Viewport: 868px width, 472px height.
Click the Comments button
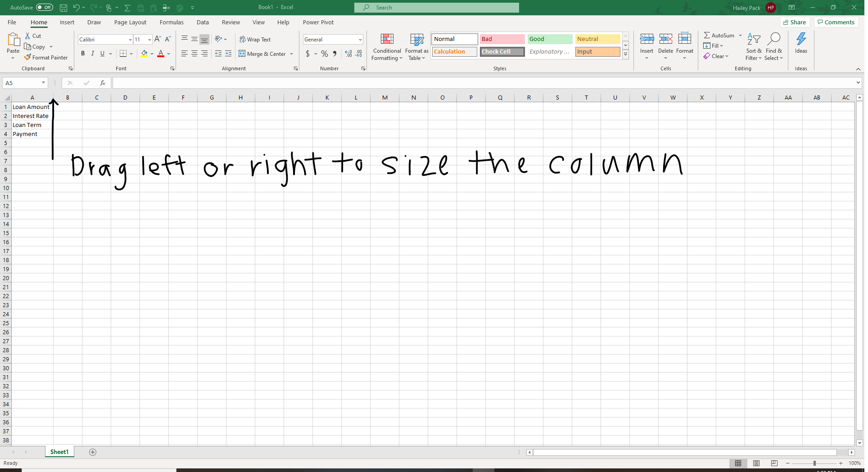pyautogui.click(x=836, y=22)
